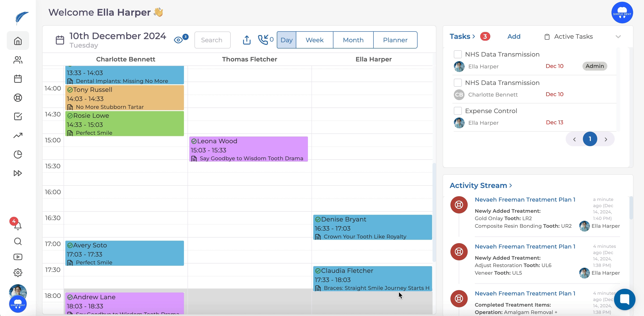Screen dimensions: 644x316
Task: Click the calendar Search input field
Action: click(212, 40)
